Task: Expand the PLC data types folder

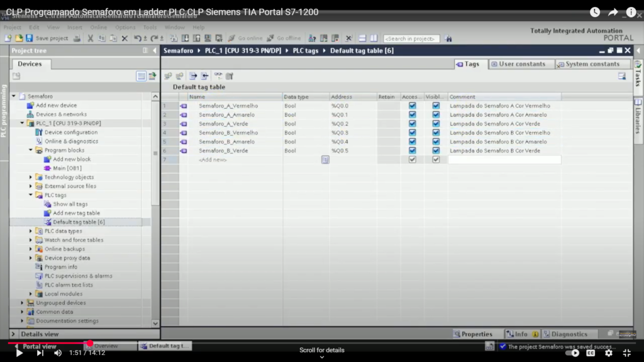Action: tap(31, 231)
